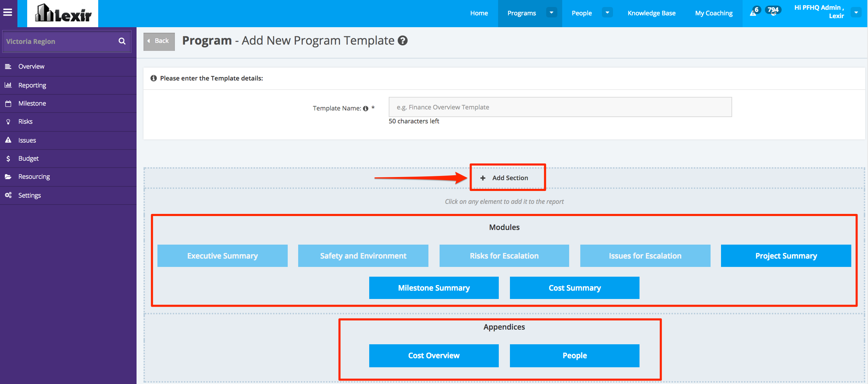Focus the Template Name input field
Screen dimensions: 868x384
[x=560, y=107]
